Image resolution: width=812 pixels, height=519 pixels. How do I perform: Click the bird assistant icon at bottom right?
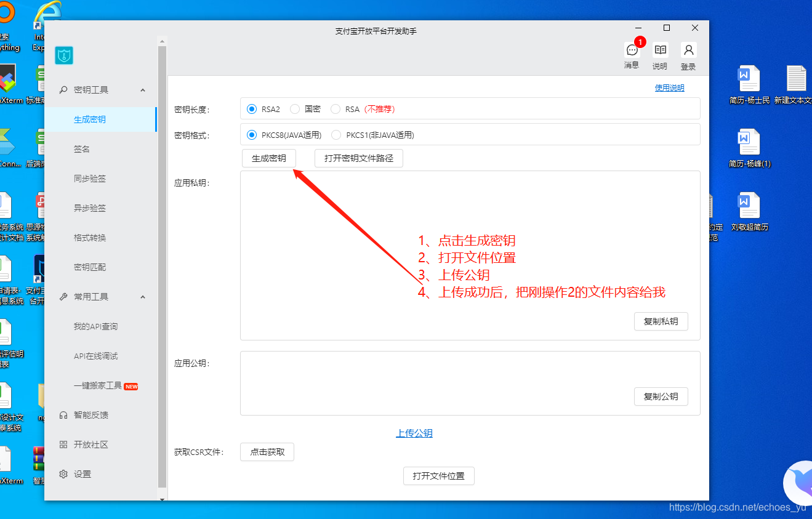[798, 485]
